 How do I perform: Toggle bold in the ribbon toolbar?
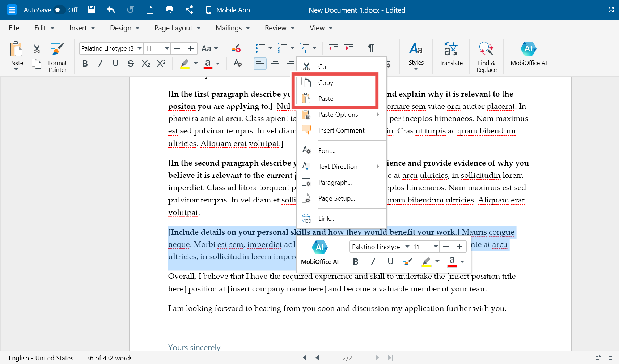click(85, 64)
